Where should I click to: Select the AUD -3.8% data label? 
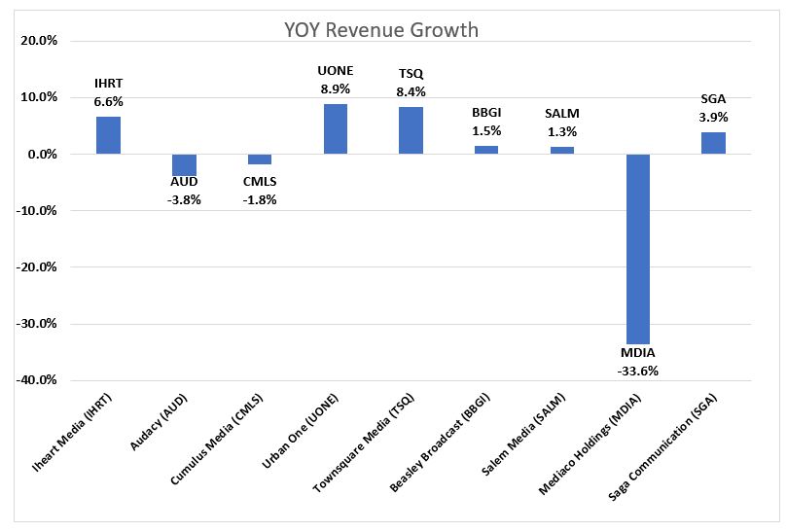[184, 191]
